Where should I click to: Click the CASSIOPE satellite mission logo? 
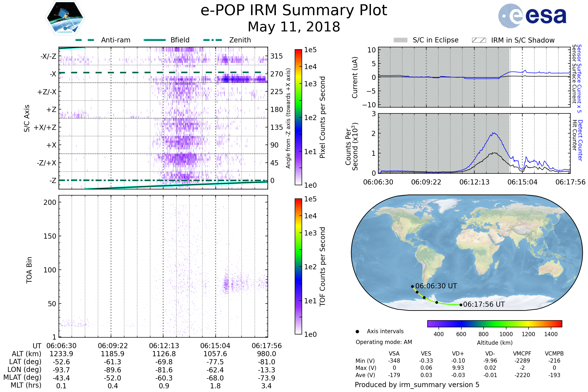coord(65,18)
